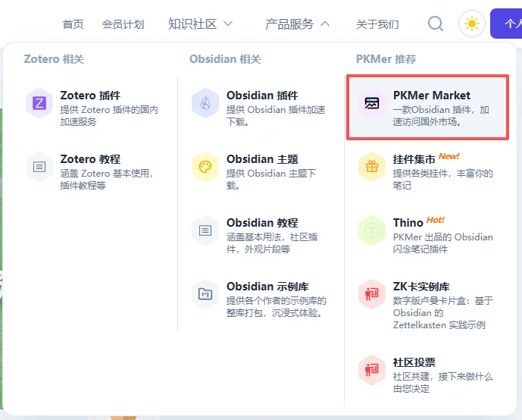Click description 社区共建，接下来做什么由您决定
The width and height of the screenshot is (522, 420).
pos(442,383)
